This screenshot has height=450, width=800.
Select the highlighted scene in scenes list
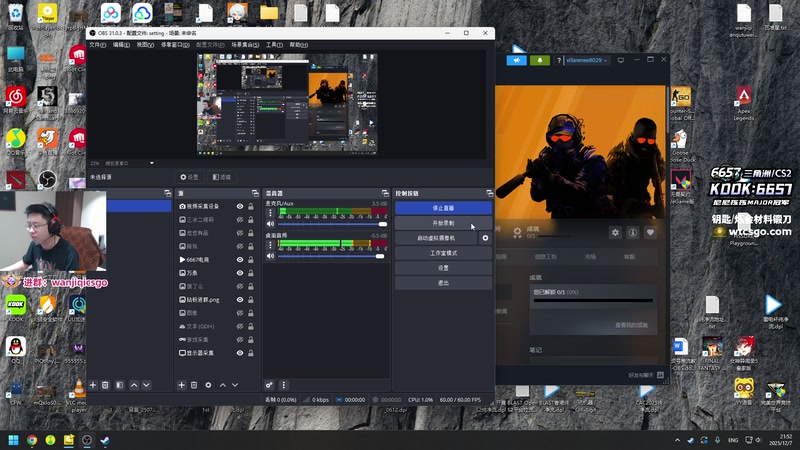[130, 206]
